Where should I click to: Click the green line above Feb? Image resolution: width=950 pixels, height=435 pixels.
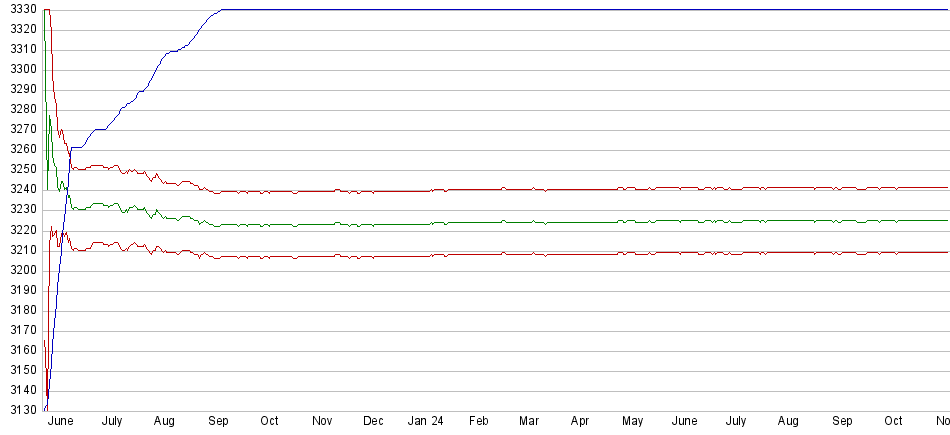pyautogui.click(x=478, y=222)
